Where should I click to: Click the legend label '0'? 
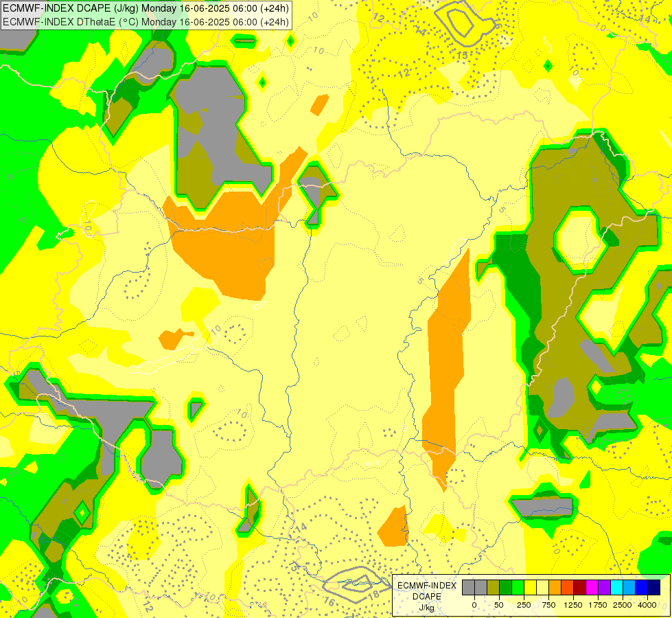(x=474, y=605)
